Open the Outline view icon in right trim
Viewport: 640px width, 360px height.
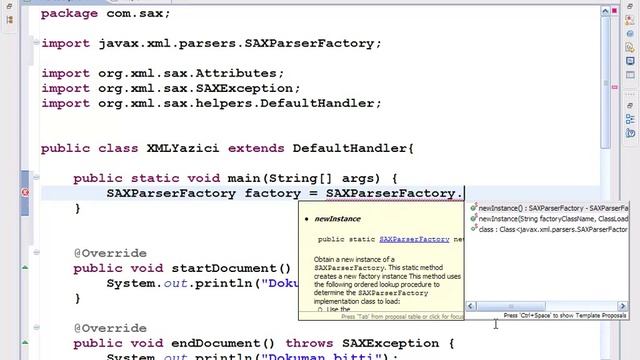[630, 119]
